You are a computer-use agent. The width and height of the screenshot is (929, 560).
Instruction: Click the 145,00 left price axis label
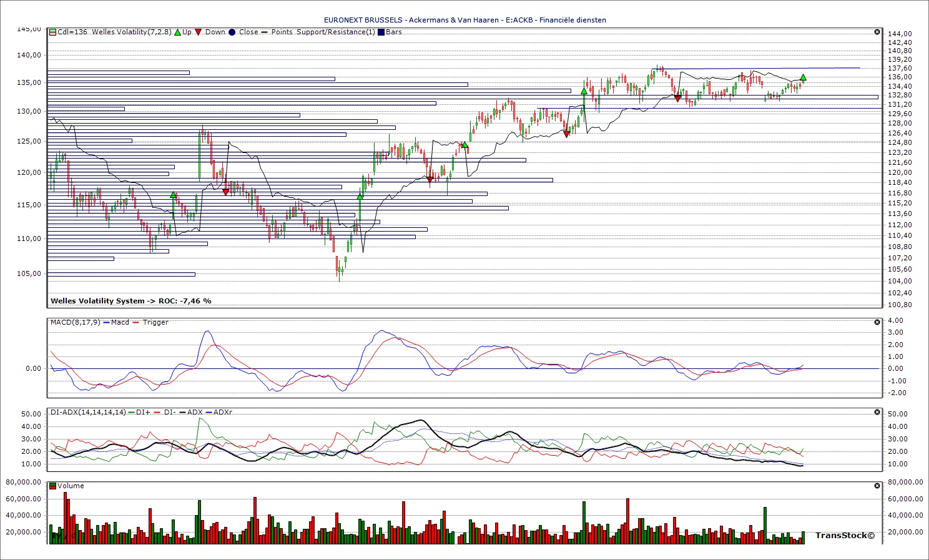click(x=29, y=29)
